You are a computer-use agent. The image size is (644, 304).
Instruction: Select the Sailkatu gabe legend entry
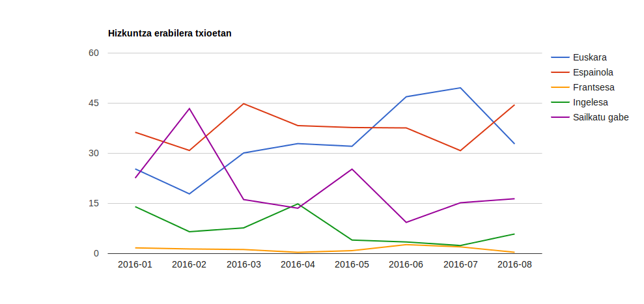point(600,117)
